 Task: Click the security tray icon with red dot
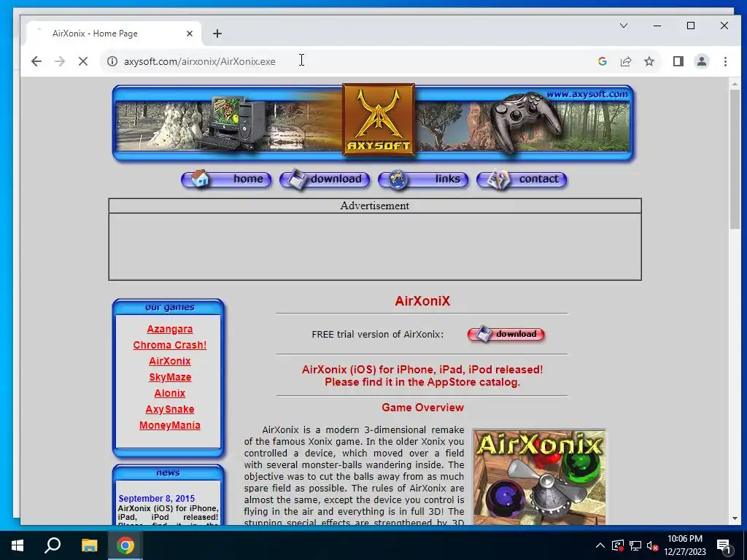[x=618, y=545]
